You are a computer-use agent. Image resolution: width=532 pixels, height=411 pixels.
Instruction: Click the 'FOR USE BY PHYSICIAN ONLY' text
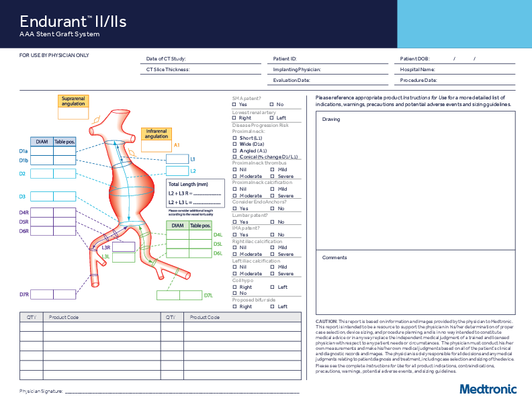point(54,55)
